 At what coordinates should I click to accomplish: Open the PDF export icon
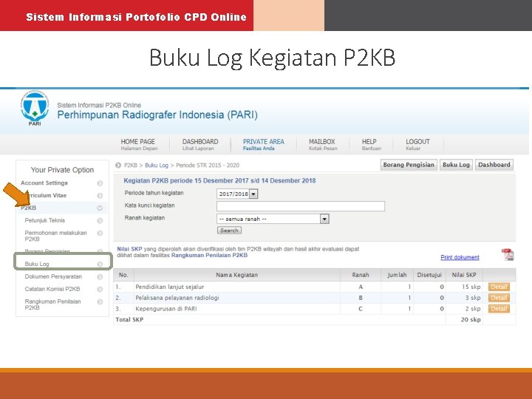click(x=508, y=254)
